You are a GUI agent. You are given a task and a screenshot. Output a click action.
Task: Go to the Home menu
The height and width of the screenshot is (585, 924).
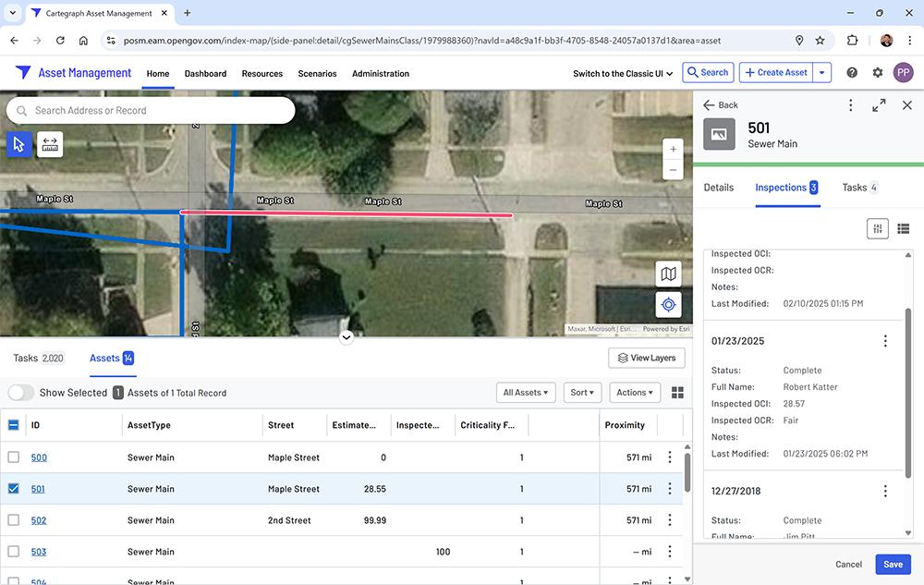tap(158, 74)
